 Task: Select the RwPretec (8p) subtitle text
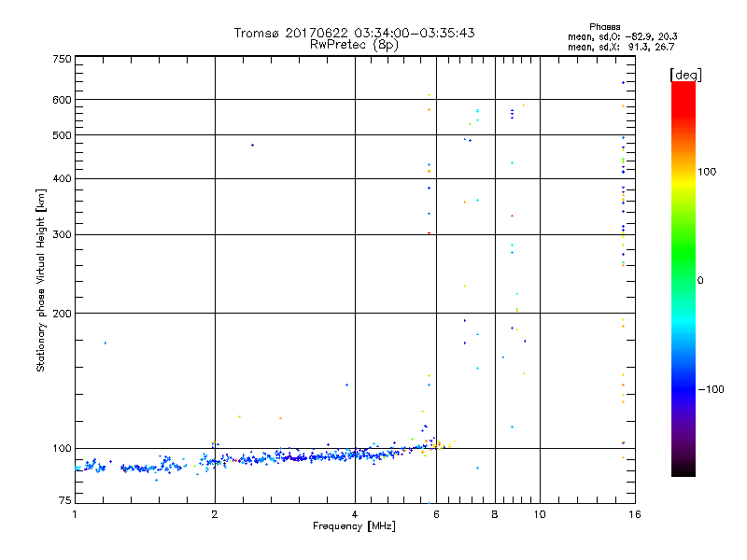click(354, 45)
